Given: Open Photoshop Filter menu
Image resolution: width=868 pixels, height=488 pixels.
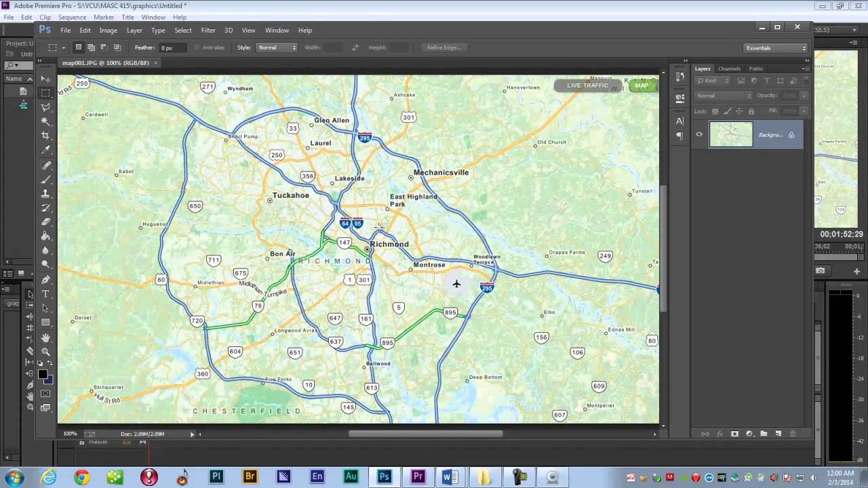Looking at the screenshot, I should [x=208, y=30].
